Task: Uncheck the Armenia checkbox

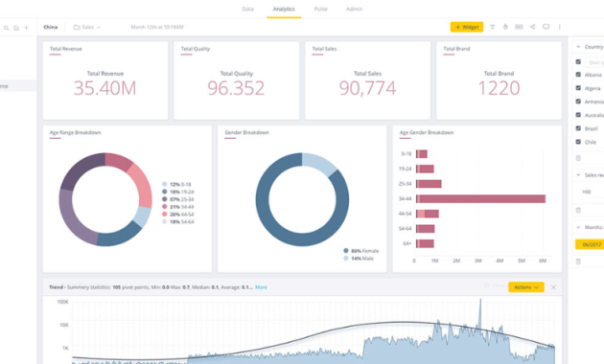Action: (x=578, y=102)
